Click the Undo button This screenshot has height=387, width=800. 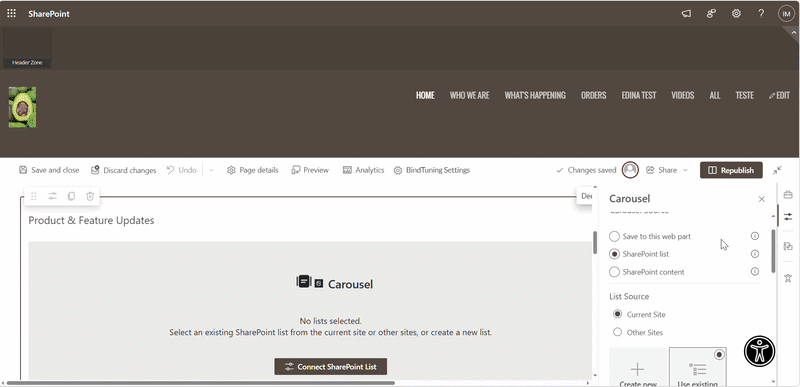(x=182, y=170)
